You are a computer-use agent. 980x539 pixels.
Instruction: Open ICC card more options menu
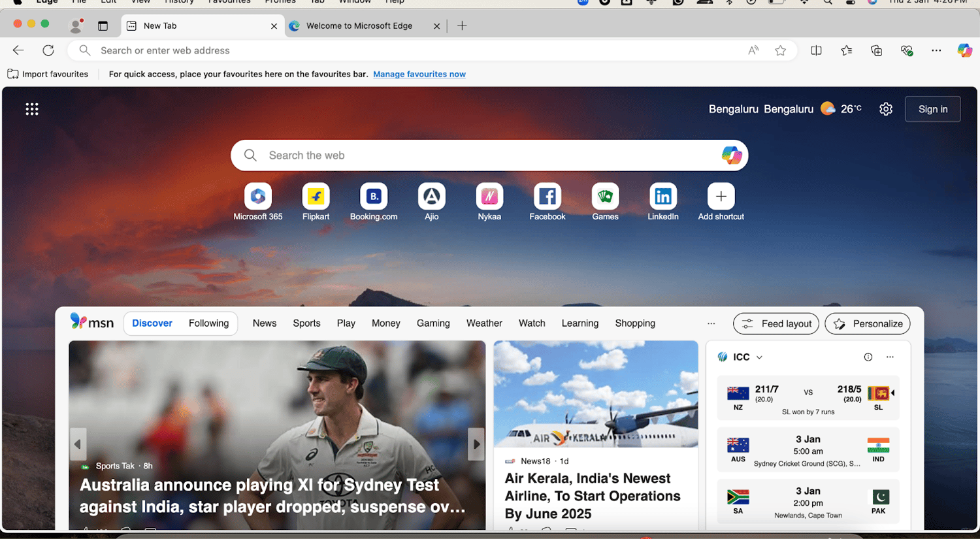point(890,357)
